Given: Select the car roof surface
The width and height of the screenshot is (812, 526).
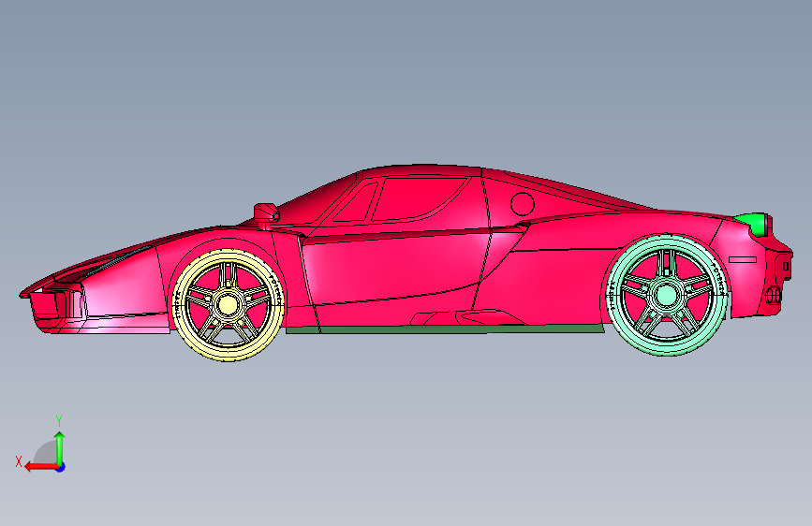Looking at the screenshot, I should pos(422,171).
